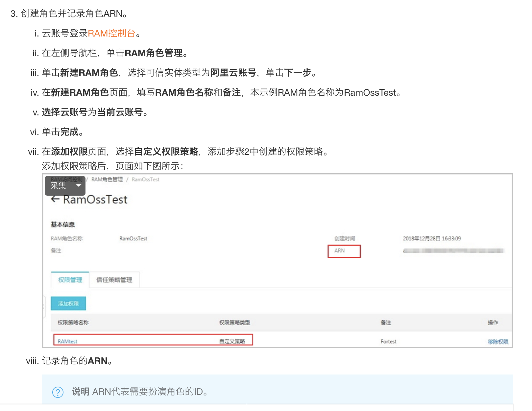Switch to the 信任策略管理 tab
This screenshot has height=411, width=532.
[114, 280]
